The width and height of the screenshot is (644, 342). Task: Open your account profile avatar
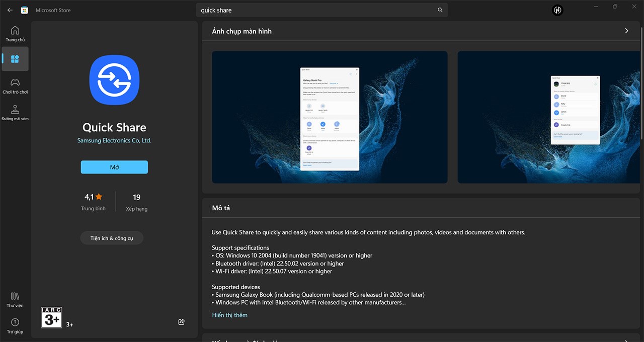pos(557,10)
